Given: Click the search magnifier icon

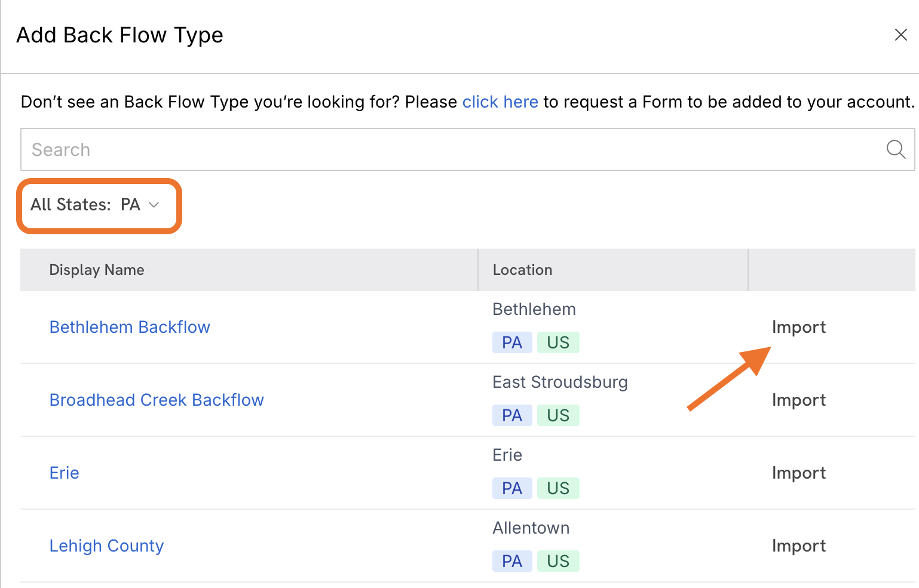Looking at the screenshot, I should 896,149.
